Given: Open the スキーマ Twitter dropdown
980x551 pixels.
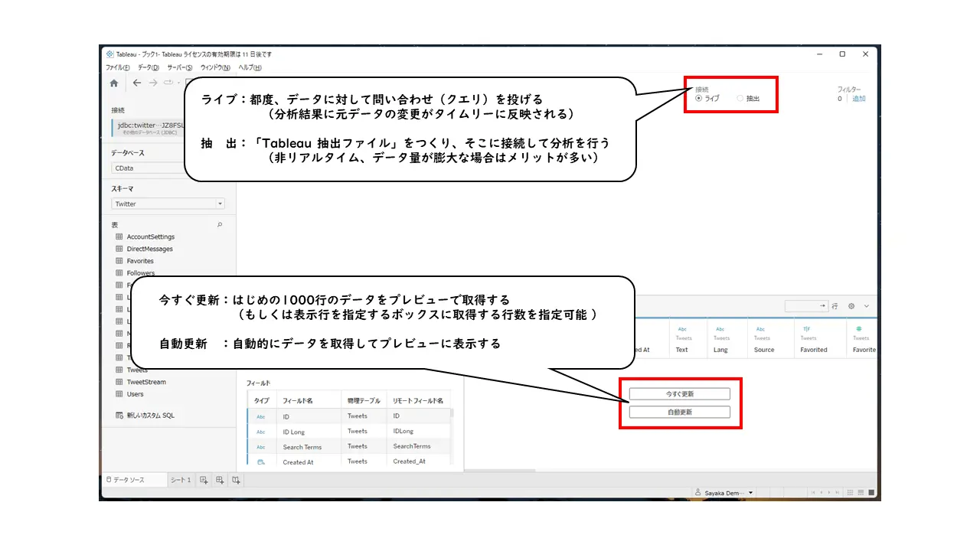Looking at the screenshot, I should click(168, 204).
